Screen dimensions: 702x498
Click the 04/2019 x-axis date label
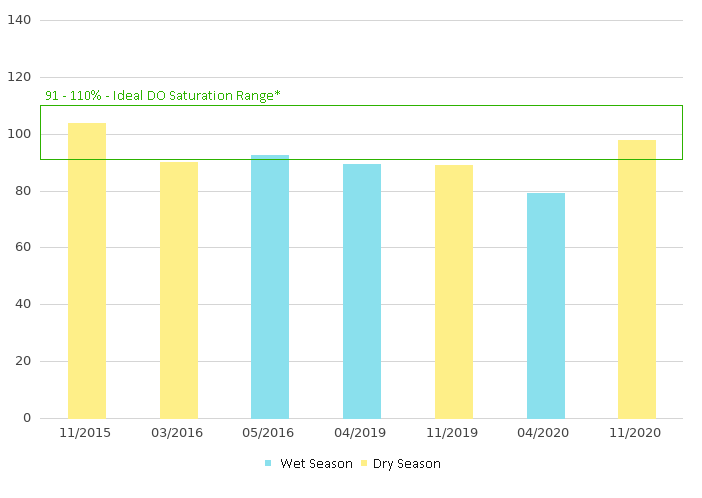(361, 433)
